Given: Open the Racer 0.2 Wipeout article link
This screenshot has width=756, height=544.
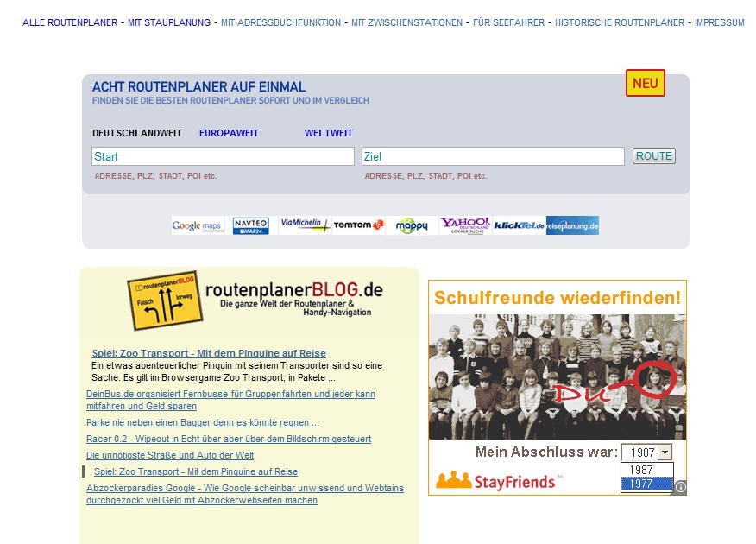Looking at the screenshot, I should pyautogui.click(x=229, y=439).
